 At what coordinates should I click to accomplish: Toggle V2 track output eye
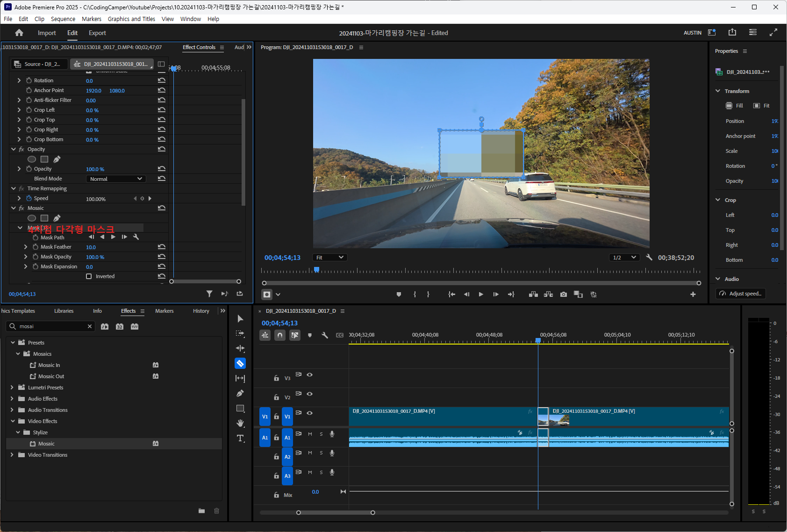point(309,394)
